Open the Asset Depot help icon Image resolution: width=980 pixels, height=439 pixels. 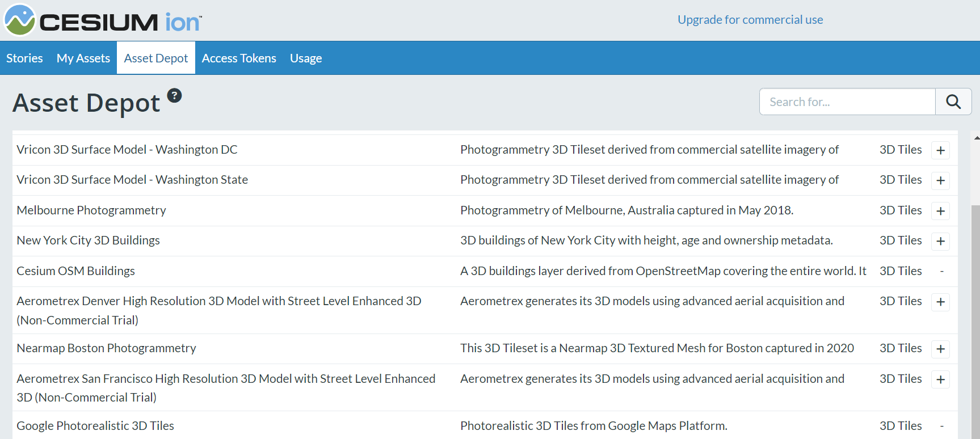point(174,95)
